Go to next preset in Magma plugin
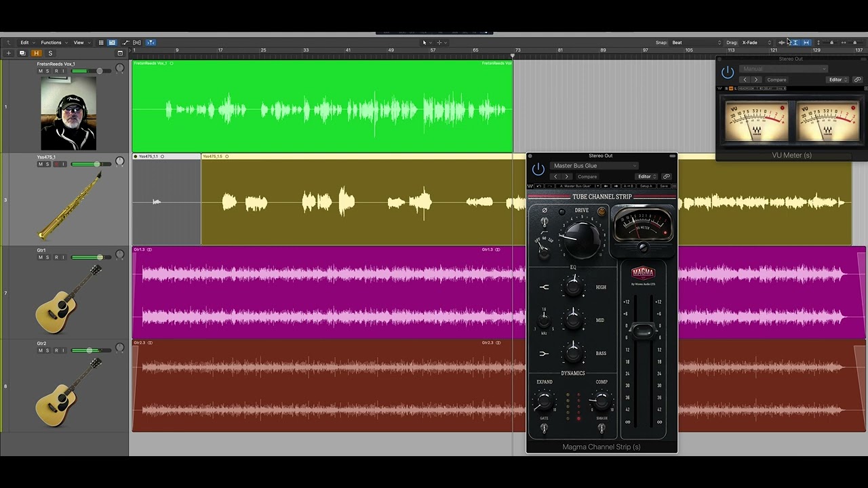 tap(567, 176)
